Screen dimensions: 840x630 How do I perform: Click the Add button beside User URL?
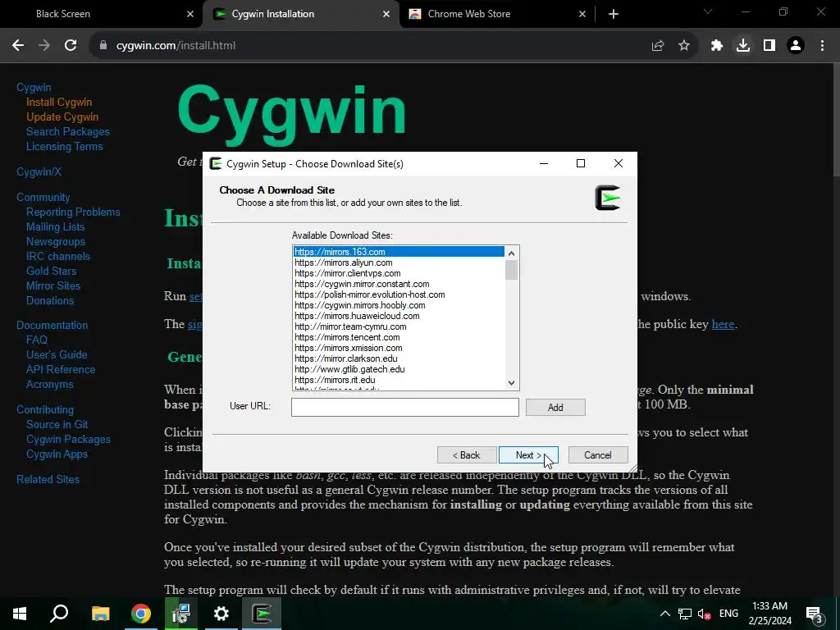point(555,407)
